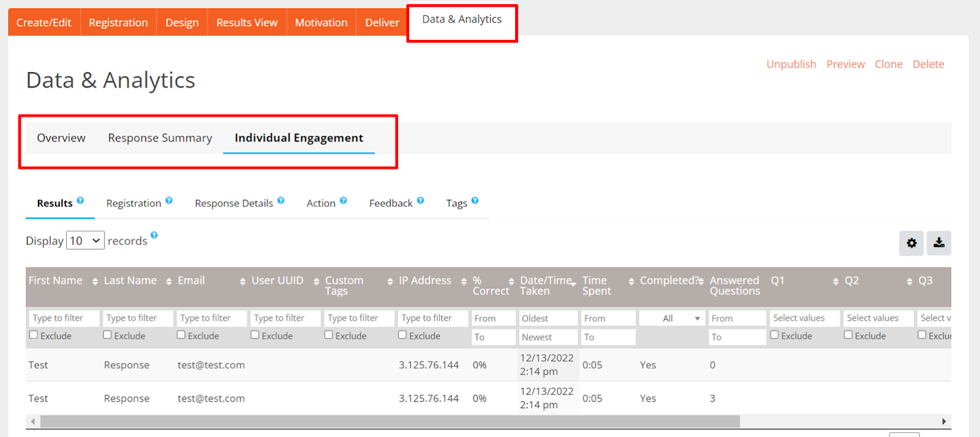Switch to the Create/Edit tab
Screen dimensions: 980x437
point(44,22)
